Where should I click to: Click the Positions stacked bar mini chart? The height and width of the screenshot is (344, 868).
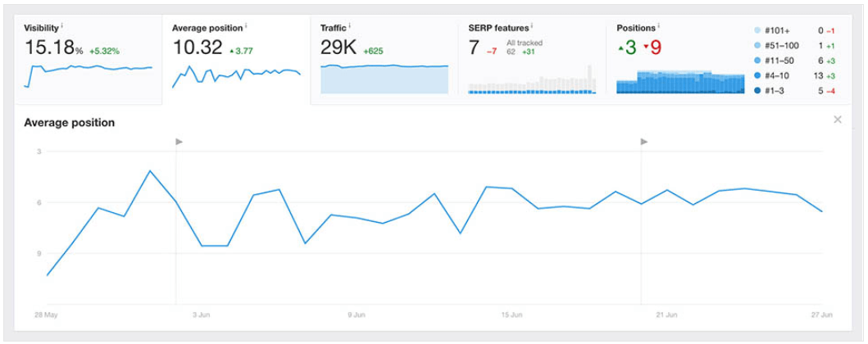tap(679, 82)
